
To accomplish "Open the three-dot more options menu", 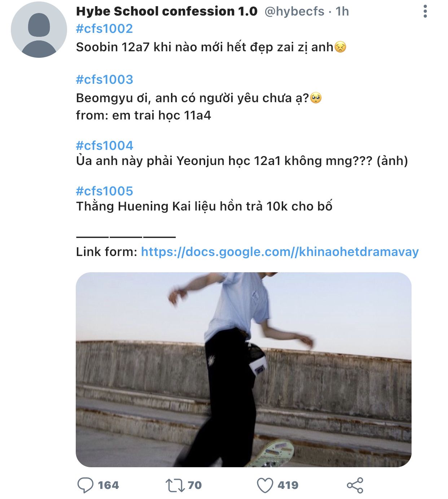I will pos(425,12).
